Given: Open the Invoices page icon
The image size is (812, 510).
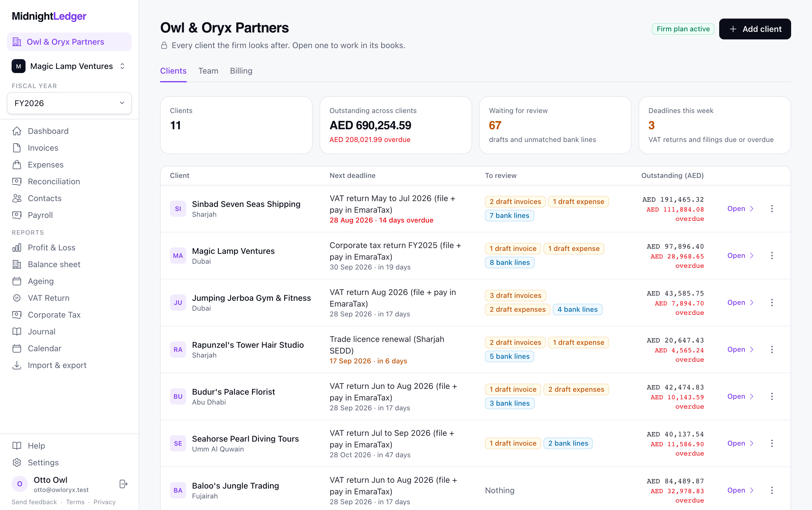Looking at the screenshot, I should point(17,148).
